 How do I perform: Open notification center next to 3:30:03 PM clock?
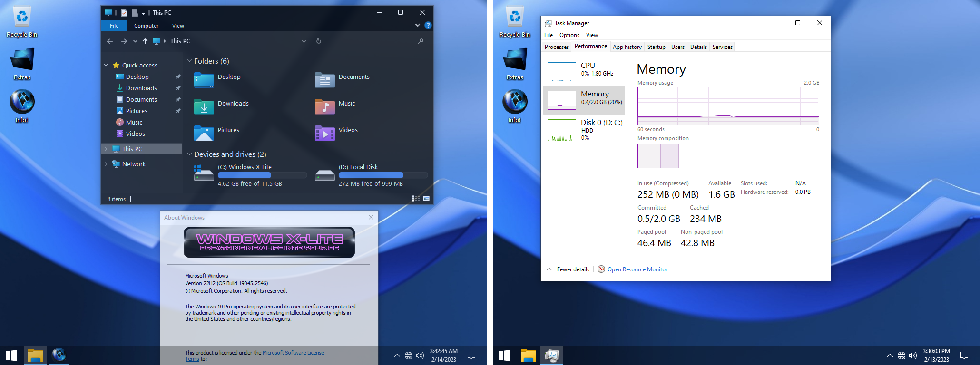coord(964,355)
